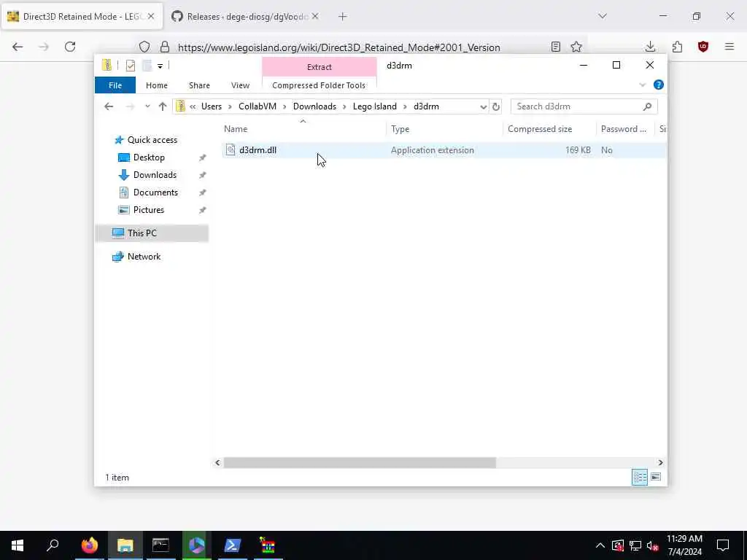Select the Extract contextual tab
This screenshot has width=747, height=560.
click(320, 66)
